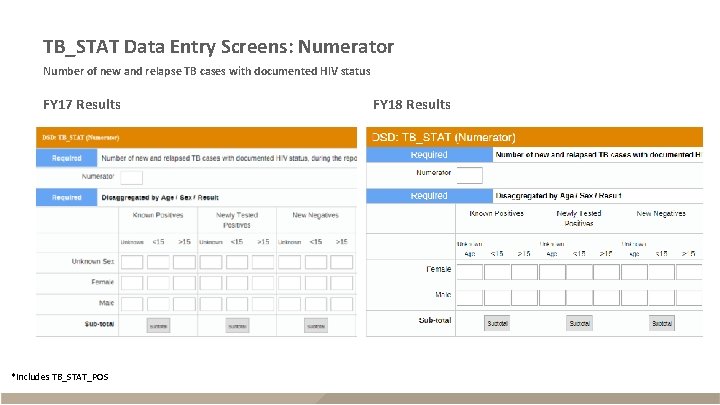
Task: Click FY17 Newly Tested Positives subtotal button
Action: click(237, 326)
